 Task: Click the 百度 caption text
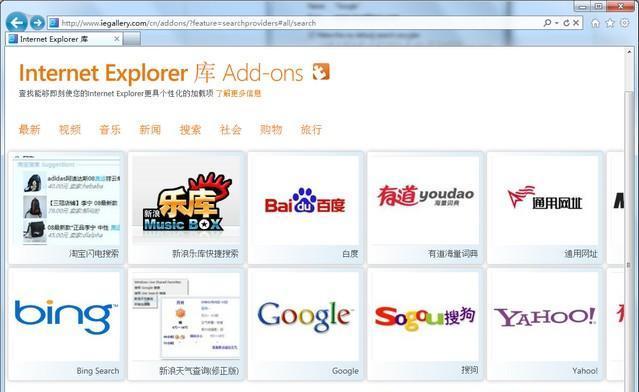point(350,253)
